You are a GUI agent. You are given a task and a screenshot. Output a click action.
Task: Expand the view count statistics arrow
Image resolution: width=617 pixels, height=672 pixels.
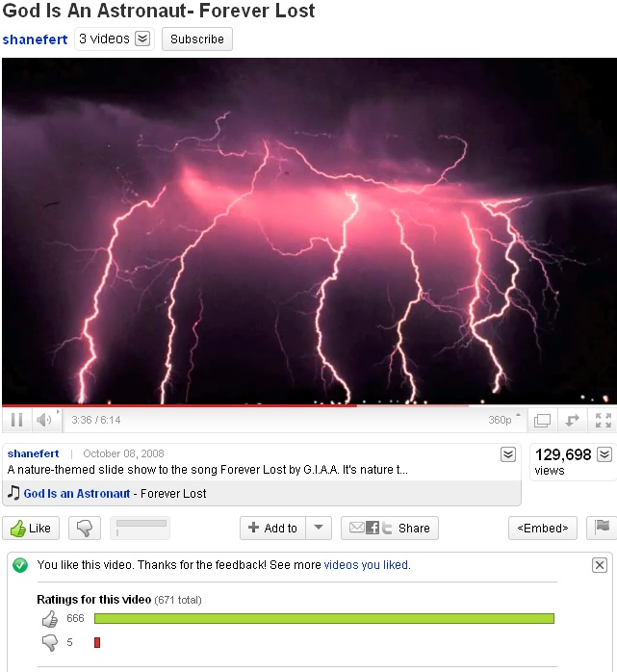click(604, 454)
